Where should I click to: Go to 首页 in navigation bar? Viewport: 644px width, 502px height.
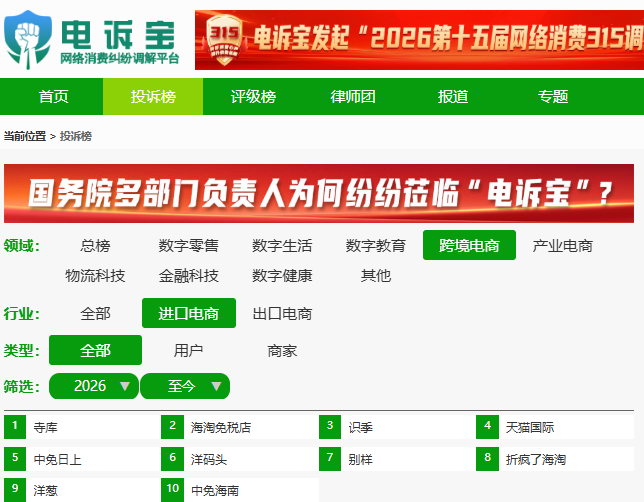[x=53, y=97]
